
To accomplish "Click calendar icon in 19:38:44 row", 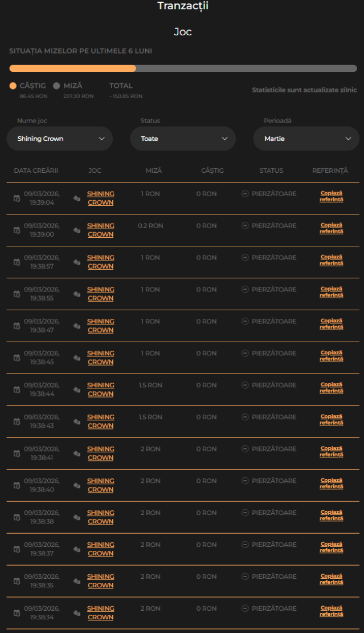I will point(17,389).
